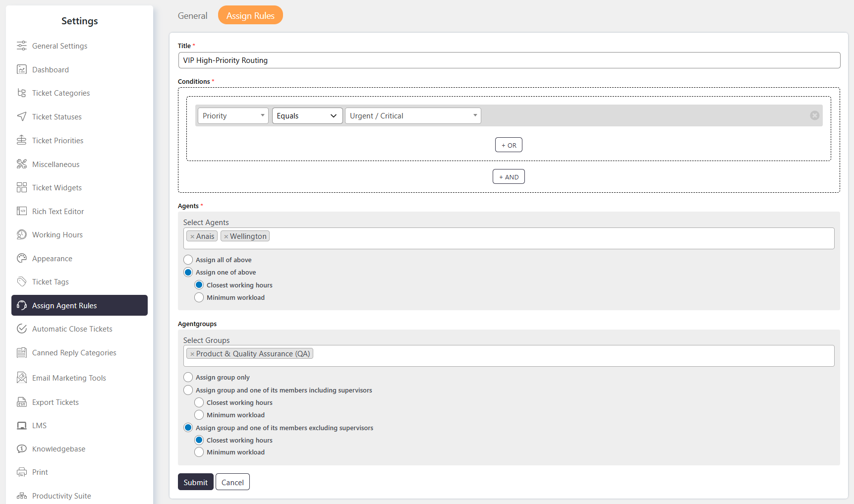
Task: Click the Export Tickets CSV icon
Action: pyautogui.click(x=22, y=402)
